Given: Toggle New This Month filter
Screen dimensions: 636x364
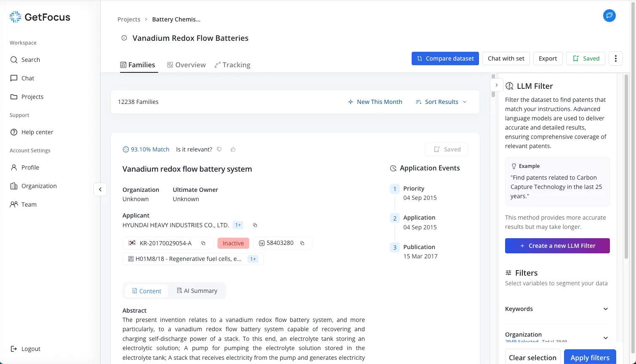Looking at the screenshot, I should point(375,102).
